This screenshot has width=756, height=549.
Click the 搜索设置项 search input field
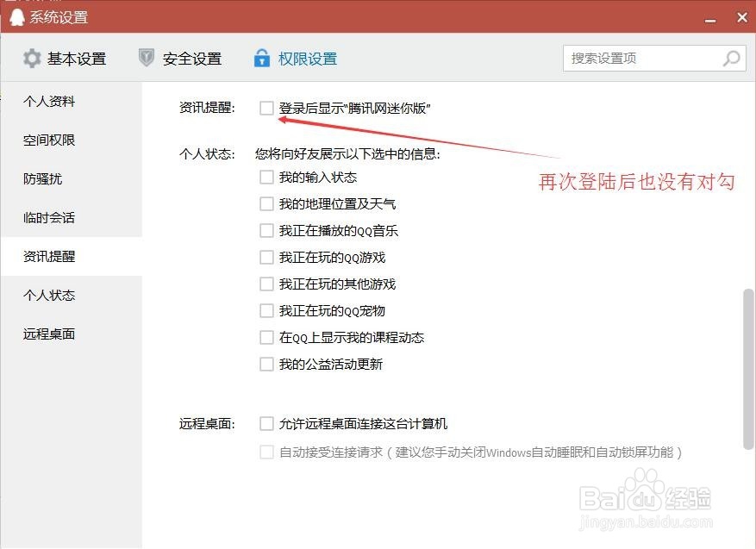pos(647,59)
